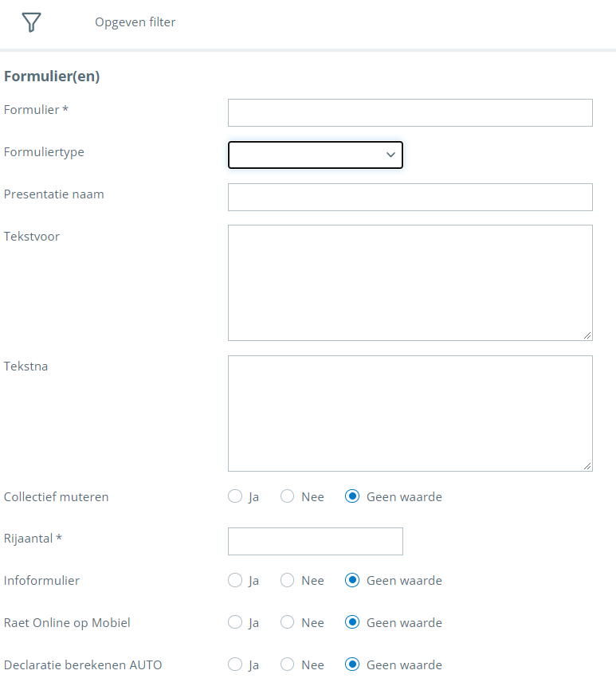Click the Formulier text field
This screenshot has height=686, width=616.
tap(410, 113)
